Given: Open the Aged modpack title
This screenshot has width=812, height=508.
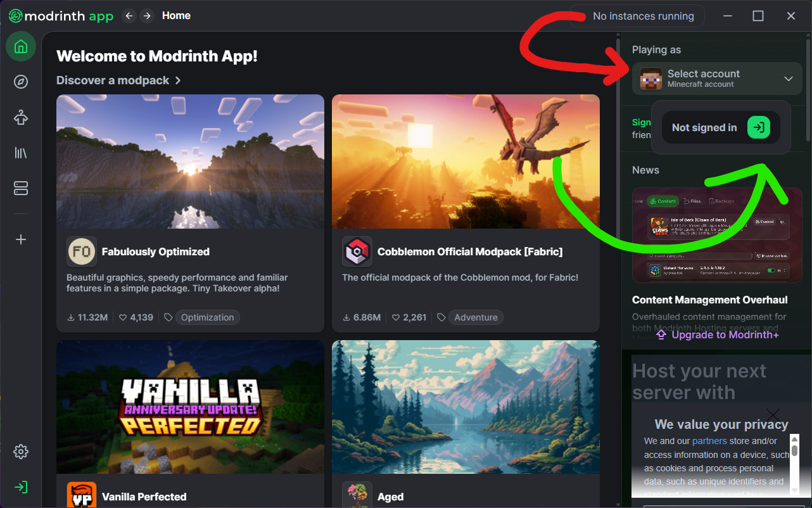Looking at the screenshot, I should [390, 497].
